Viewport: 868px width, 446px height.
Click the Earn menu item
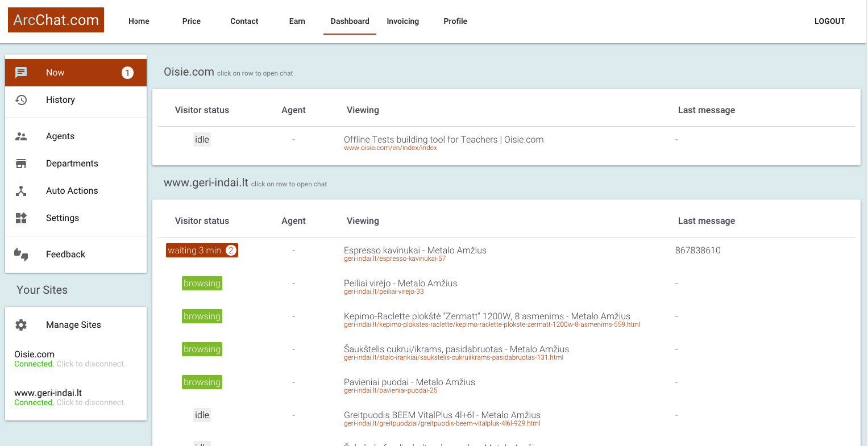click(x=297, y=21)
